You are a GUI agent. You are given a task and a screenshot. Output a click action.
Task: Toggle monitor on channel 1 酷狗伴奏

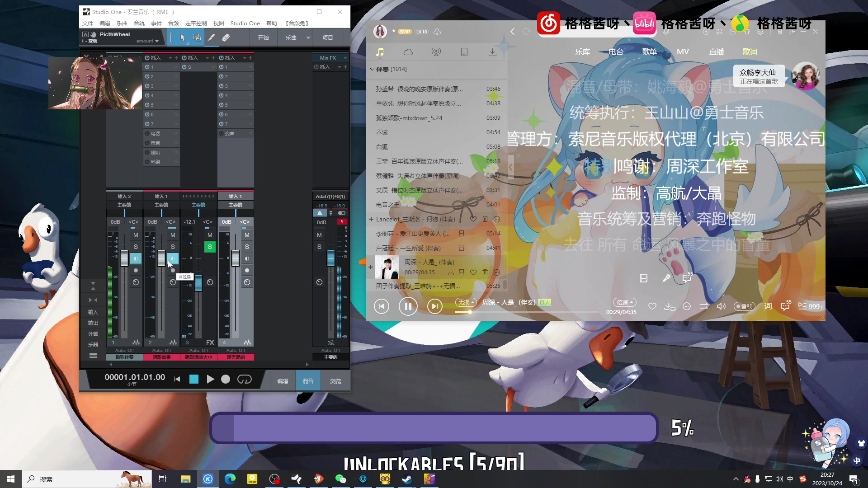pyautogui.click(x=136, y=258)
